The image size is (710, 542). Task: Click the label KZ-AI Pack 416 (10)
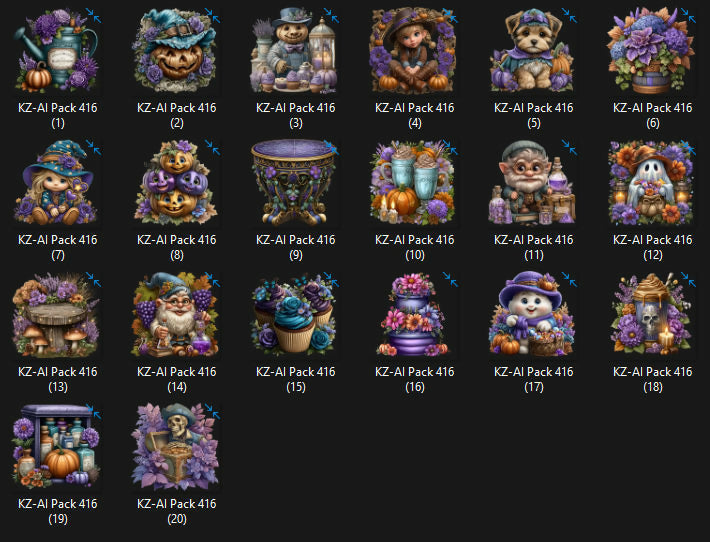(x=415, y=247)
